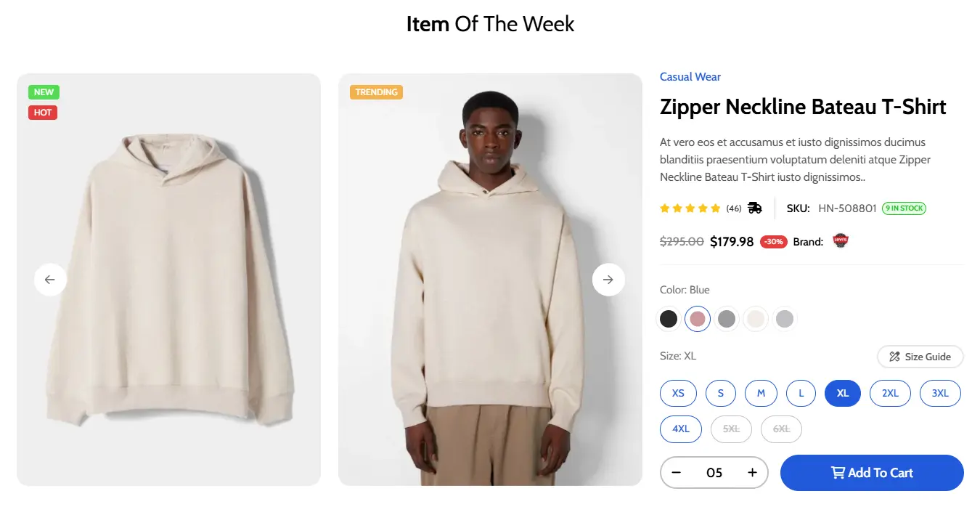
Task: Select size M
Action: [761, 393]
